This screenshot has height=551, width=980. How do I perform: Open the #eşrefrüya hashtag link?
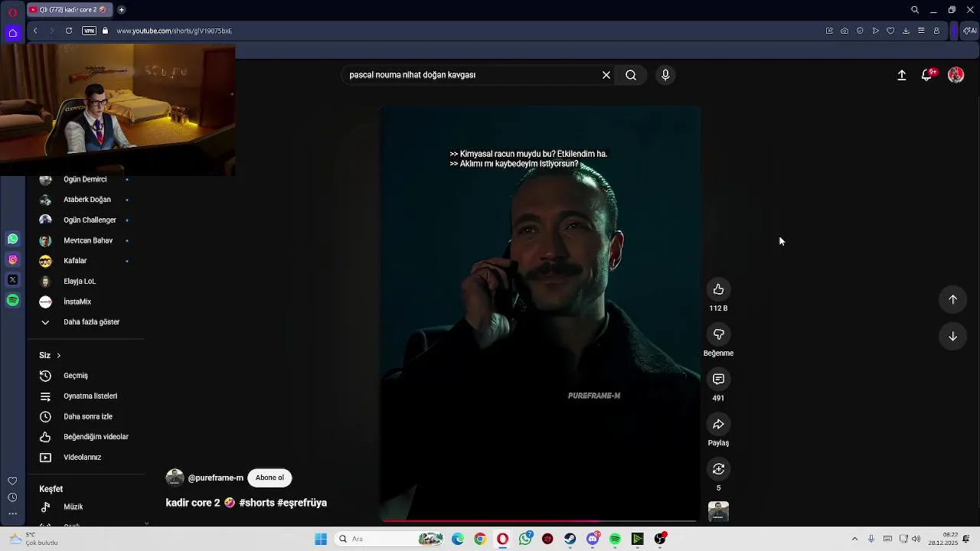pyautogui.click(x=302, y=503)
